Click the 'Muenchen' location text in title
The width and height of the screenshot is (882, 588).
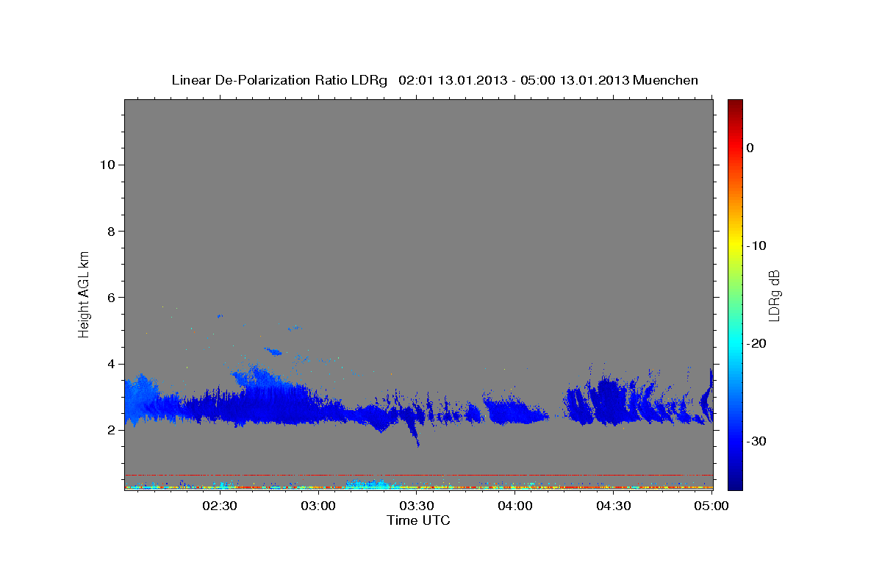coord(666,80)
